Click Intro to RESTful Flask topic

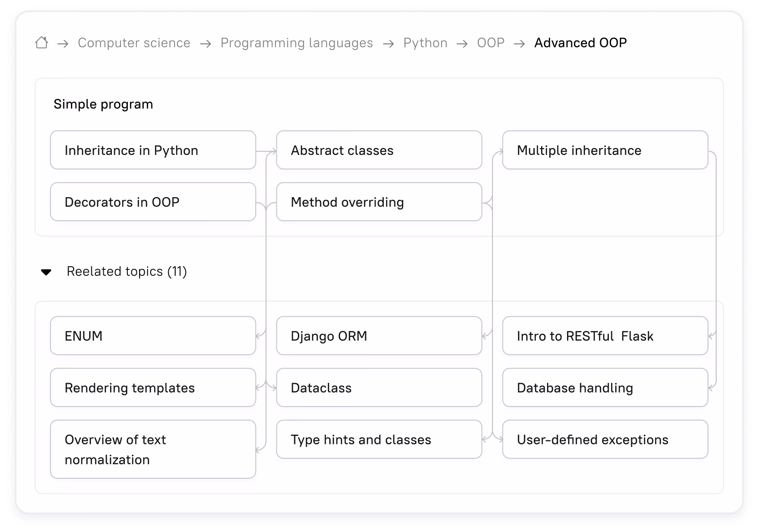click(605, 336)
